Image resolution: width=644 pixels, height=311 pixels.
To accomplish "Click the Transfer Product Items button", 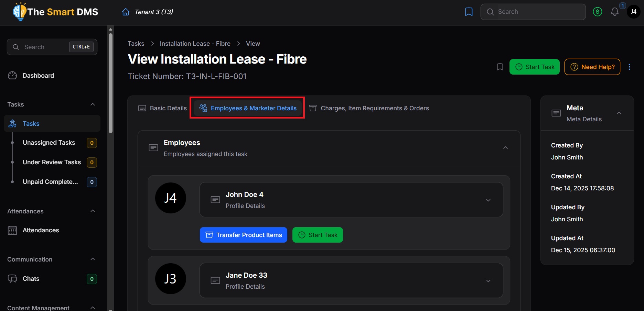I will point(243,235).
